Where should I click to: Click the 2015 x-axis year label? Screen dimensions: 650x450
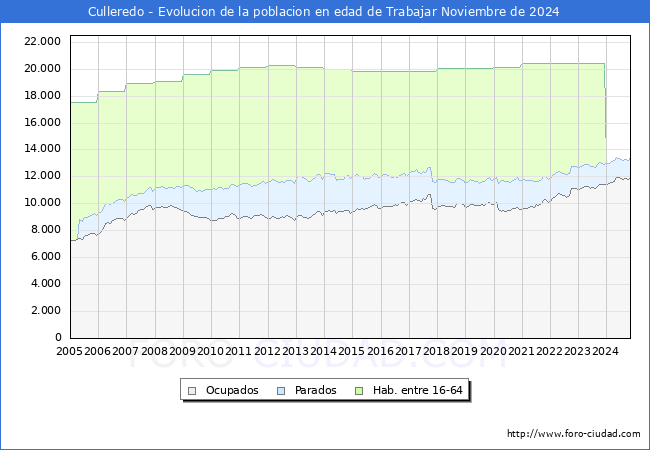click(352, 351)
